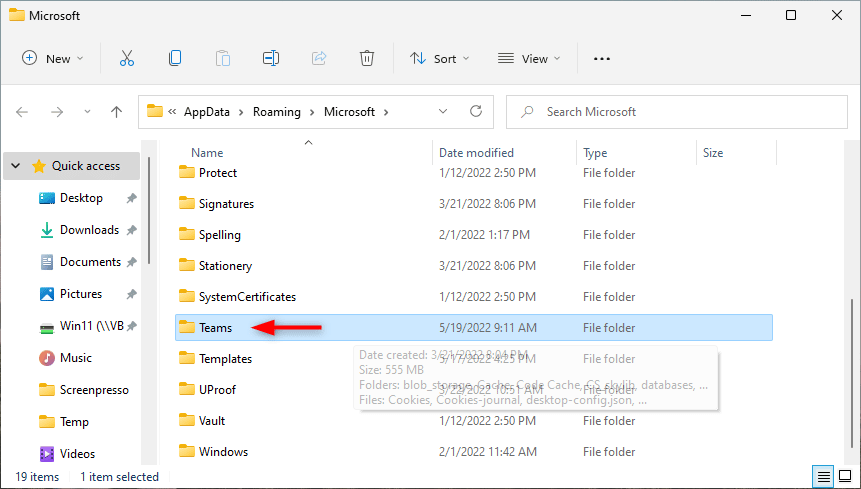
Task: Go back with the left arrow
Action: (x=22, y=112)
